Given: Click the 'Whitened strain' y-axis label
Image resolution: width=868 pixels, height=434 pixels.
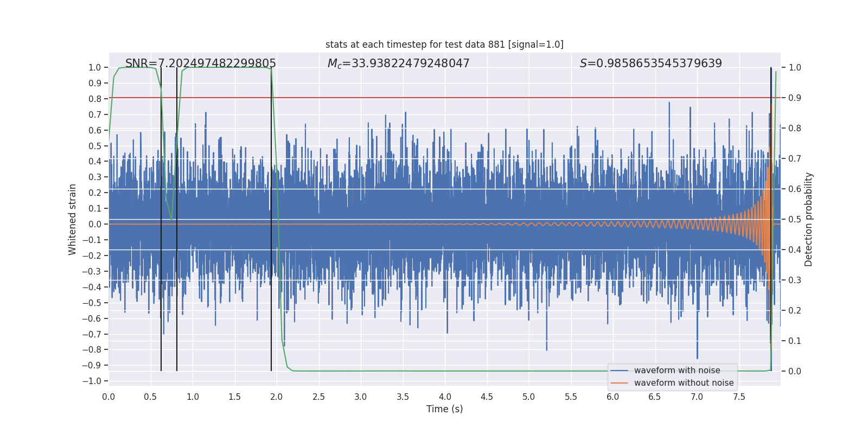Looking at the screenshot, I should pyautogui.click(x=72, y=219).
